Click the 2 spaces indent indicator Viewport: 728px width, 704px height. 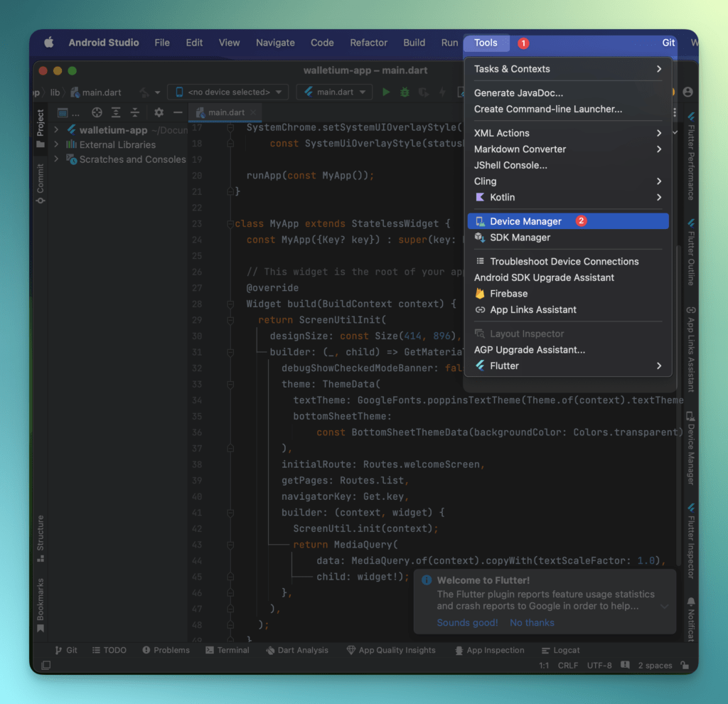click(x=655, y=666)
